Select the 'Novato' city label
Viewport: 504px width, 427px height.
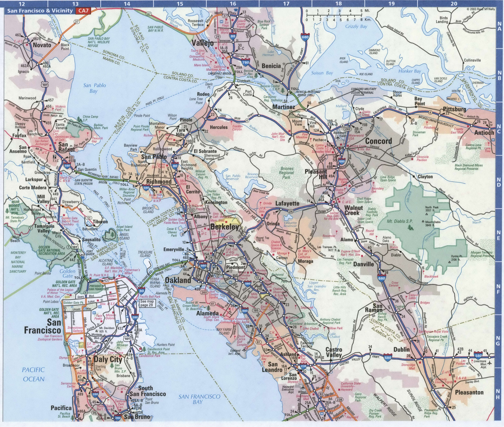(x=42, y=45)
